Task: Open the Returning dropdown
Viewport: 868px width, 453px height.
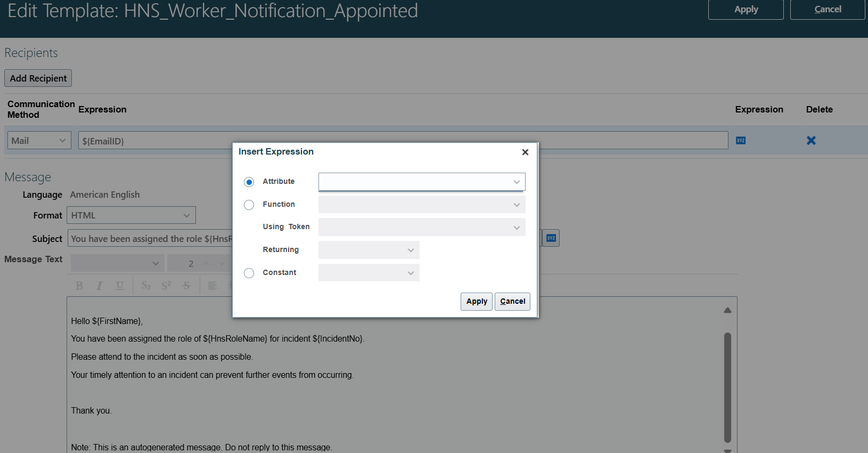Action: pyautogui.click(x=369, y=250)
